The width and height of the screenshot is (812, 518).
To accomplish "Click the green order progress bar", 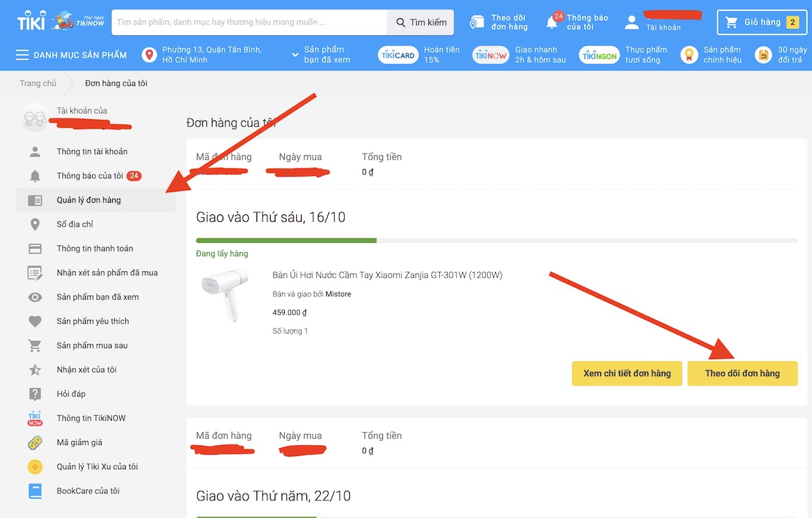I will coord(286,240).
